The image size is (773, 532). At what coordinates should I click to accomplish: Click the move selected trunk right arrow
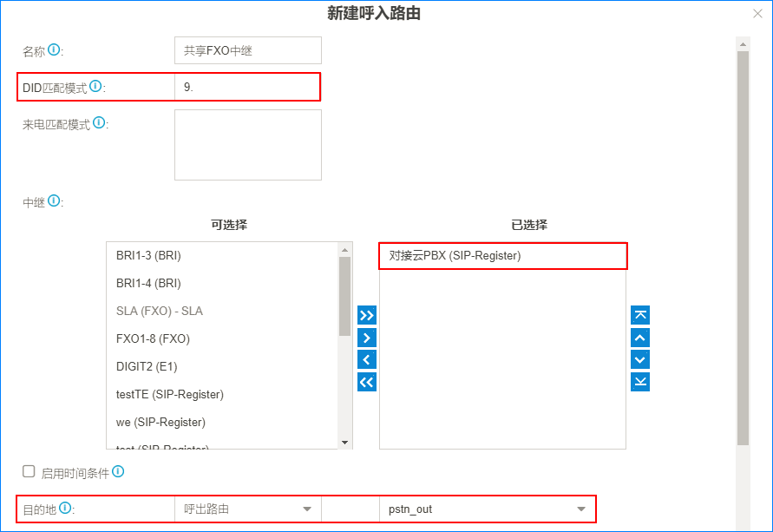tap(367, 338)
